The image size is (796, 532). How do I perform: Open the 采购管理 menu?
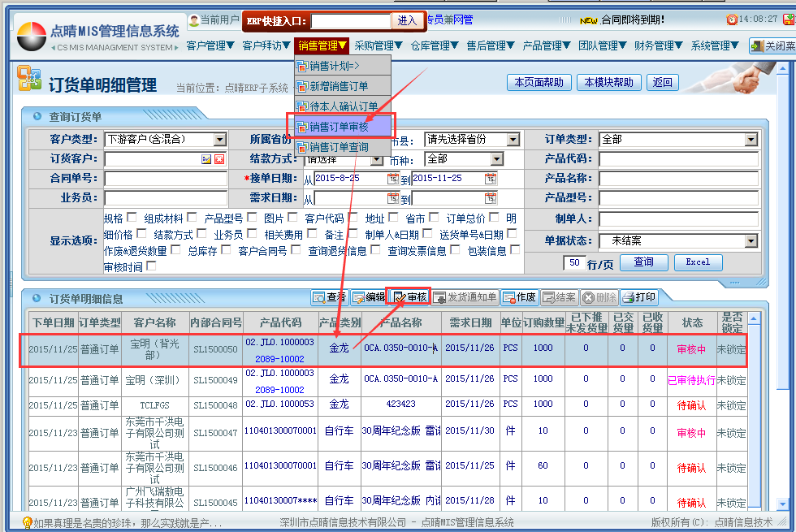(x=378, y=46)
